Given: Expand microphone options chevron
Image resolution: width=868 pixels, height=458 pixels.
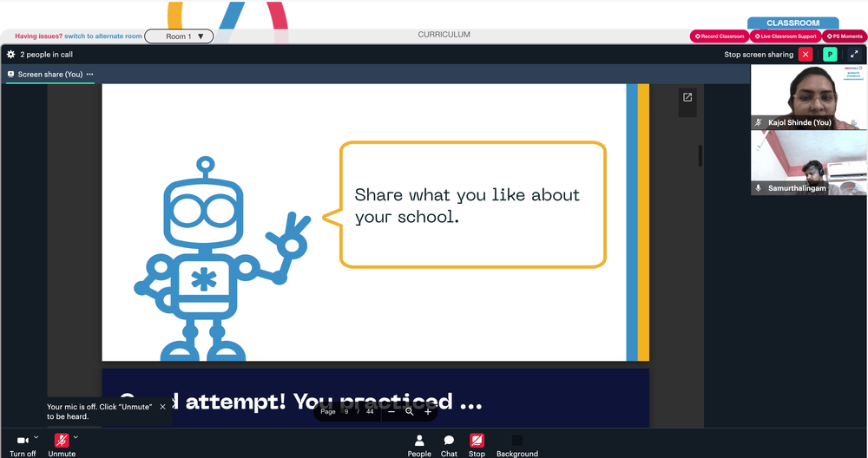Looking at the screenshot, I should (76, 437).
